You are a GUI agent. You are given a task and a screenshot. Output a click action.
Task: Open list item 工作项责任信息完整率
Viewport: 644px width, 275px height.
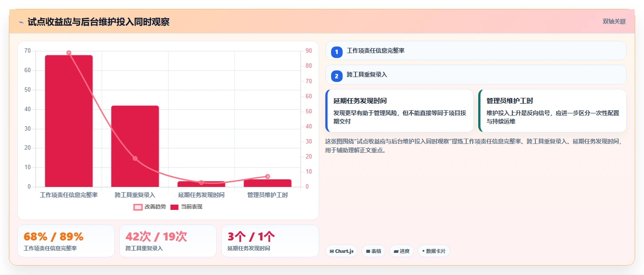click(476, 50)
